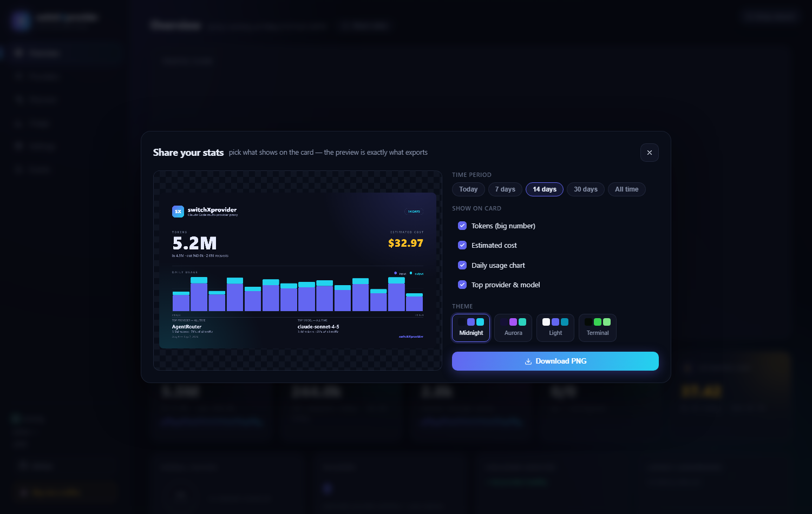Image resolution: width=812 pixels, height=514 pixels.
Task: Click the output legend dot in chart
Action: point(411,273)
